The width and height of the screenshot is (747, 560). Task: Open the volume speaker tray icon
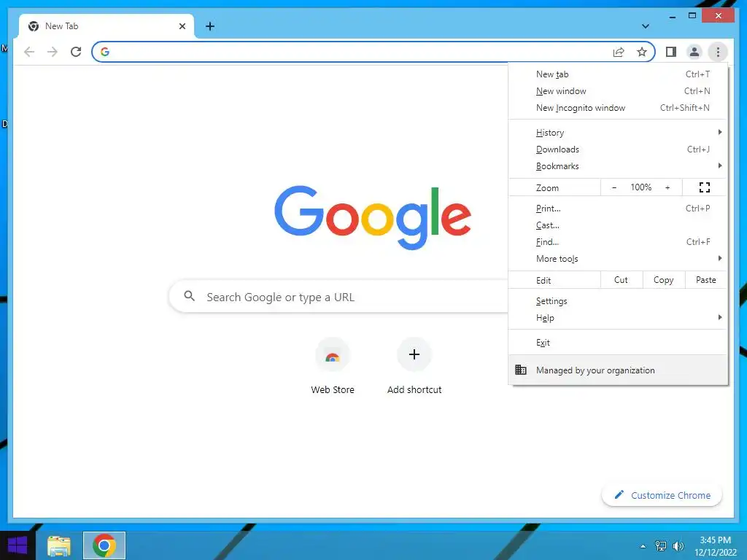point(678,546)
